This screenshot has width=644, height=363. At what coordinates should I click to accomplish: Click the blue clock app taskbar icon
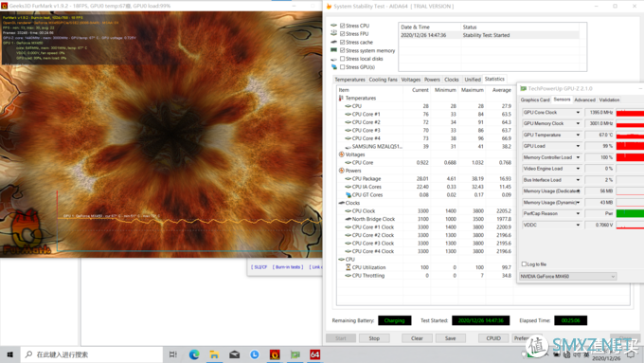coord(255,354)
